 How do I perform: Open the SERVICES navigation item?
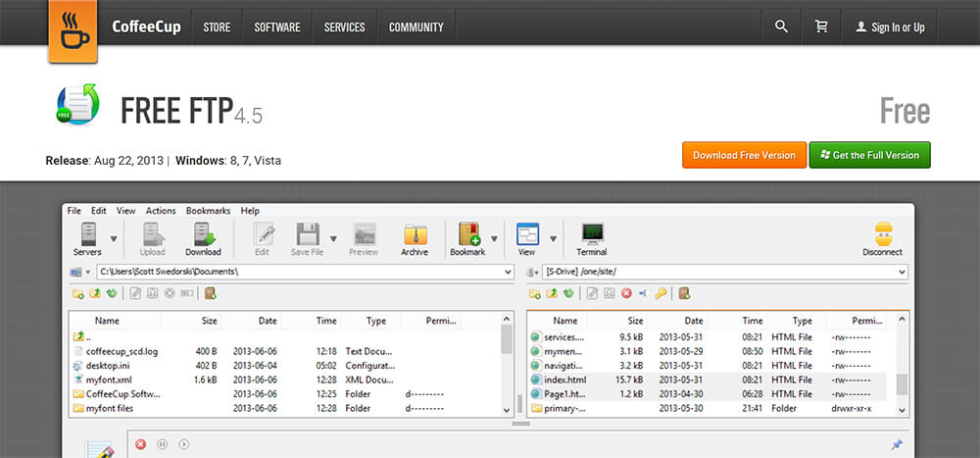tap(344, 27)
